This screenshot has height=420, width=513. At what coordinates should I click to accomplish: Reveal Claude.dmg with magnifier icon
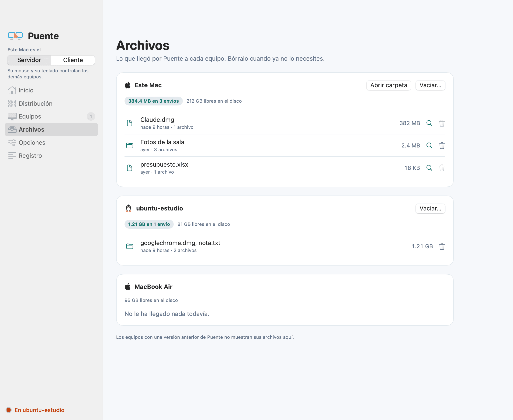[429, 123]
